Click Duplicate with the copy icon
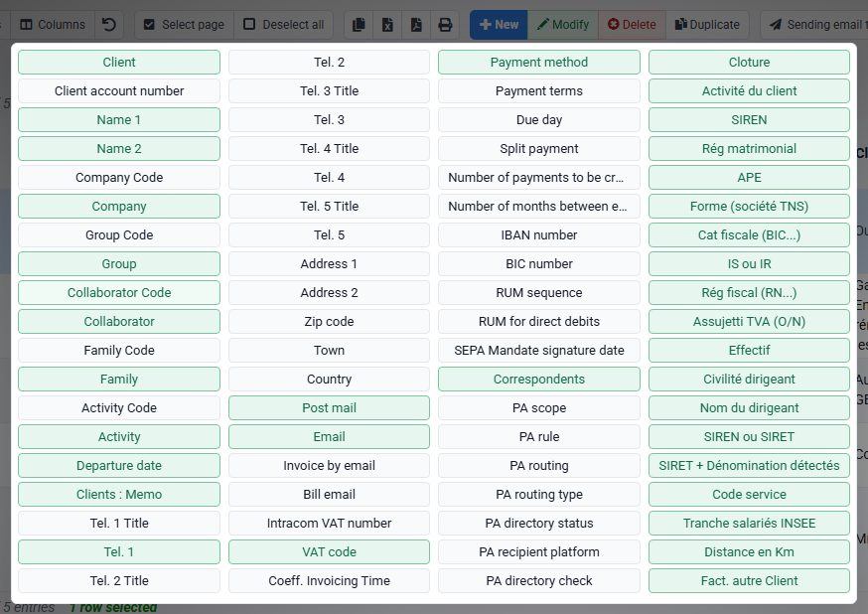868x614 pixels. pyautogui.click(x=707, y=25)
